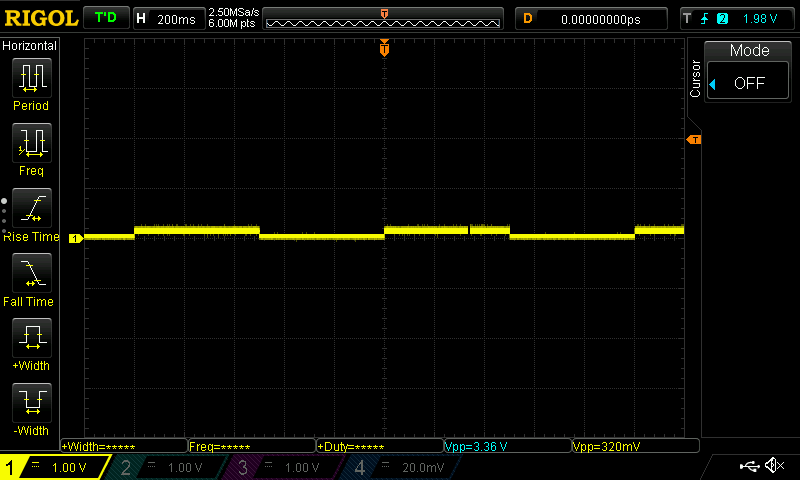The height and width of the screenshot is (480, 800).
Task: Open cursor Mode OFF selector
Action: 748,83
